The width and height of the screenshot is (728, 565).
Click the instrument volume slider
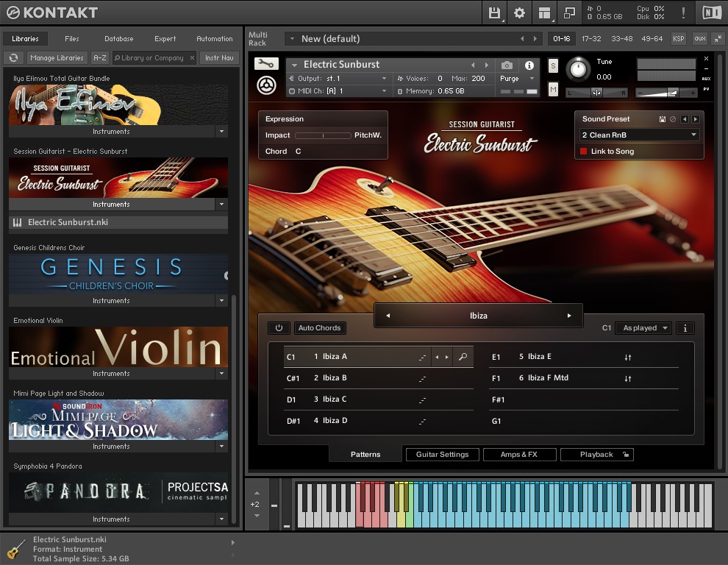point(666,93)
